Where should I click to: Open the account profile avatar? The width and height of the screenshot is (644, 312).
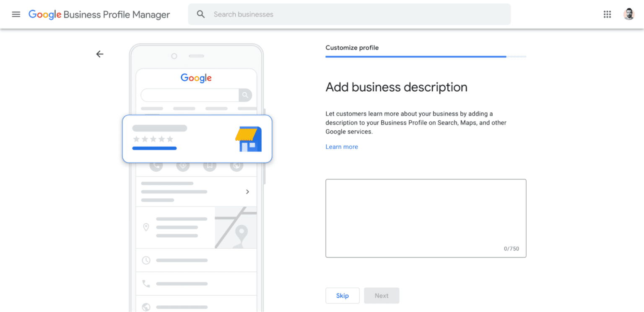(628, 14)
